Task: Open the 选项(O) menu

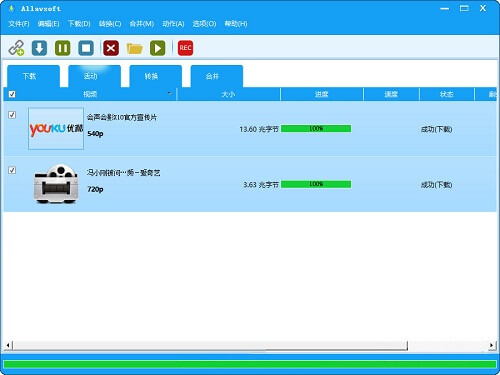Action: pyautogui.click(x=204, y=24)
